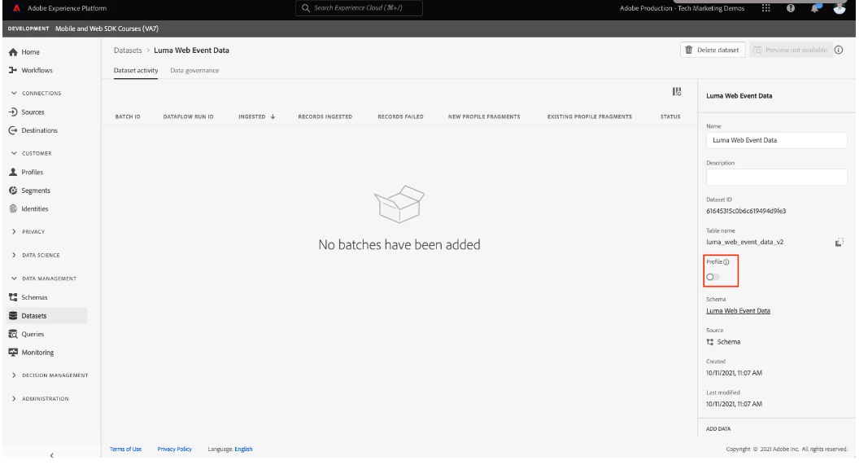Go back via Datasets breadcrumb
The width and height of the screenshot is (868, 465).
[128, 50]
